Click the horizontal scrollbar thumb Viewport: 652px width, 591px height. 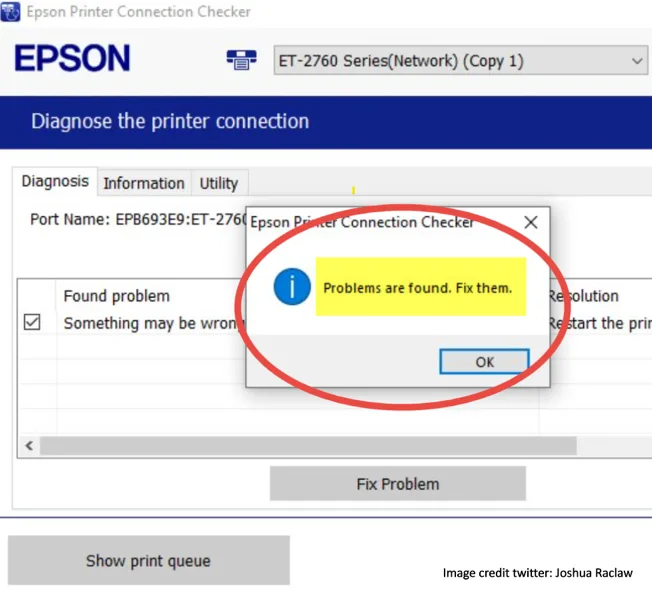pyautogui.click(x=308, y=446)
